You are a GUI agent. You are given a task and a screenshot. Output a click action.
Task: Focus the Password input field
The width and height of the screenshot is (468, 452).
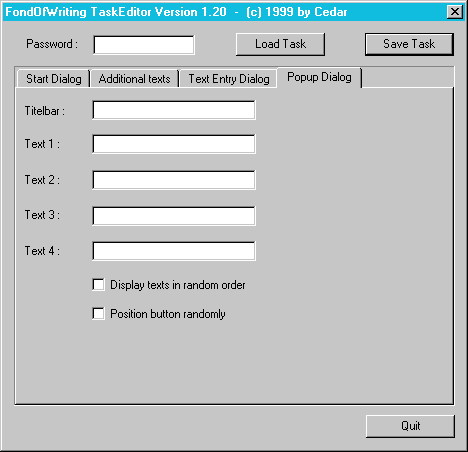(x=144, y=45)
